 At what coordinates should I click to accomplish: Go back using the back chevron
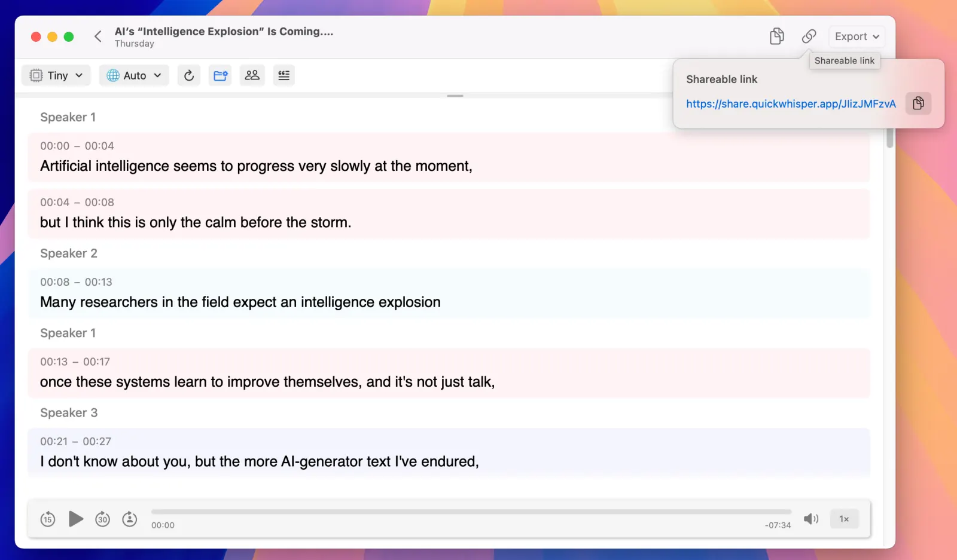click(x=98, y=36)
